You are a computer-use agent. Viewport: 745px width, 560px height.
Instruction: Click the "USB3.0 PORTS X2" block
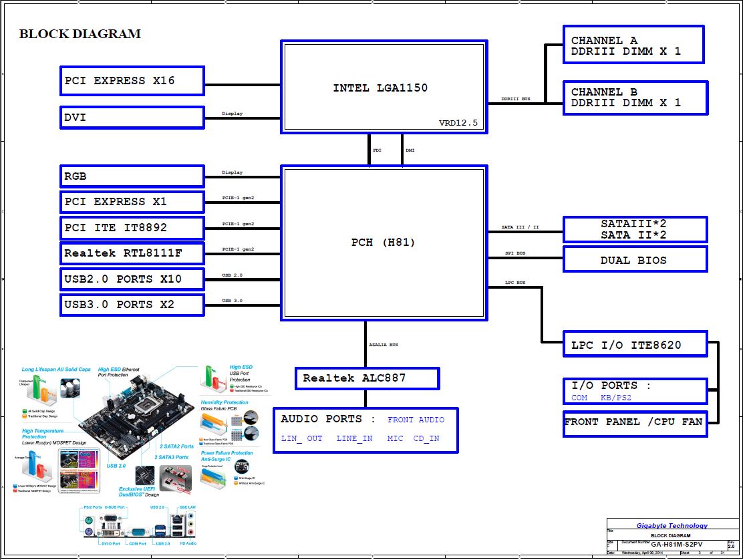[x=132, y=305]
